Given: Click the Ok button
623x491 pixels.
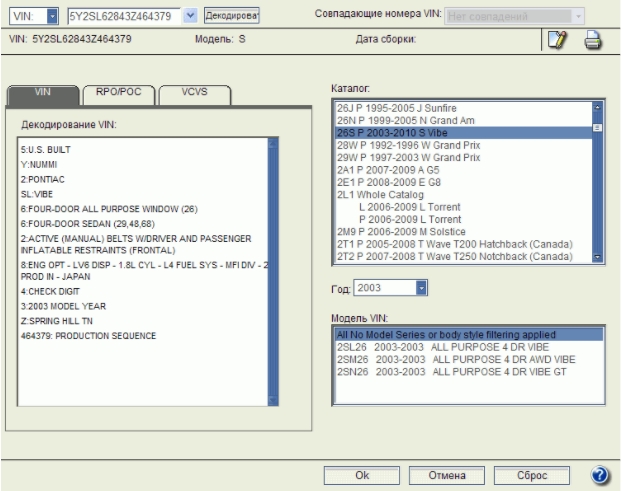Looking at the screenshot, I should (362, 476).
